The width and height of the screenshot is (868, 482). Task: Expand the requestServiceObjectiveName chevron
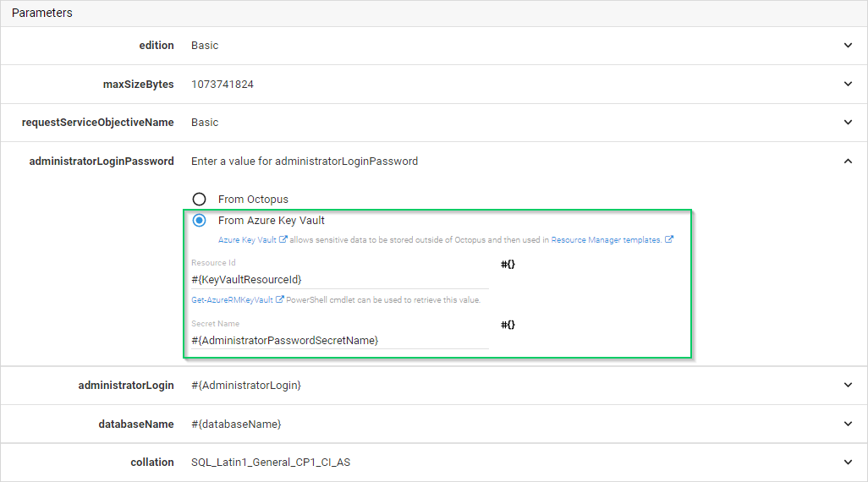click(848, 123)
